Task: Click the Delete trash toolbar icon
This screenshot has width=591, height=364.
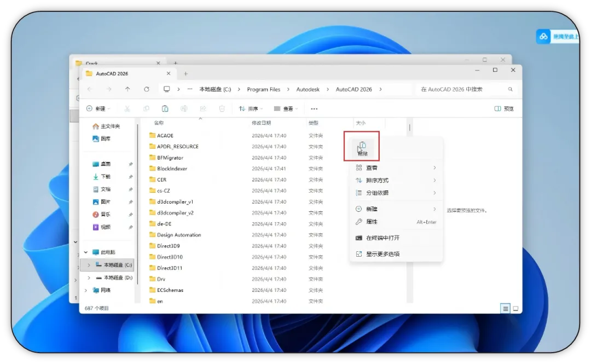Action: [x=222, y=108]
